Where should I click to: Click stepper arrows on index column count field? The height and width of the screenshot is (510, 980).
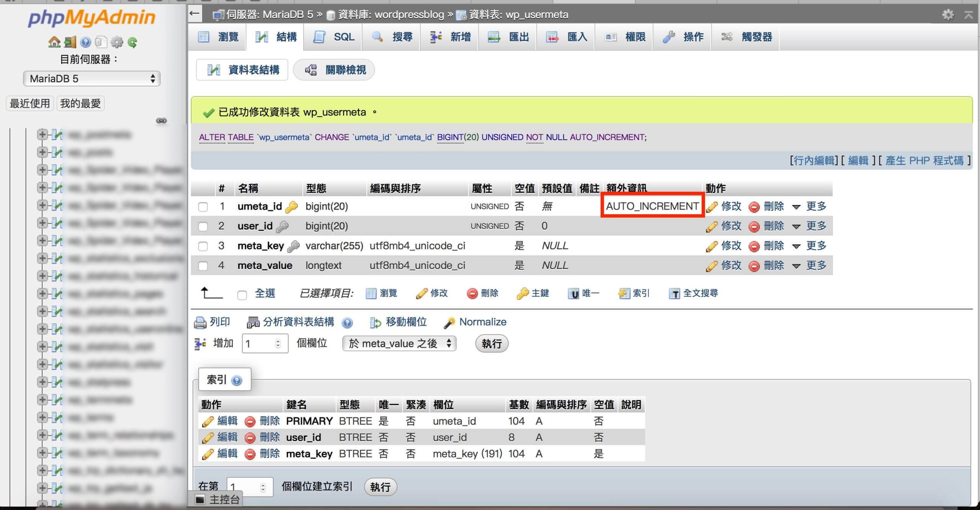pyautogui.click(x=263, y=487)
